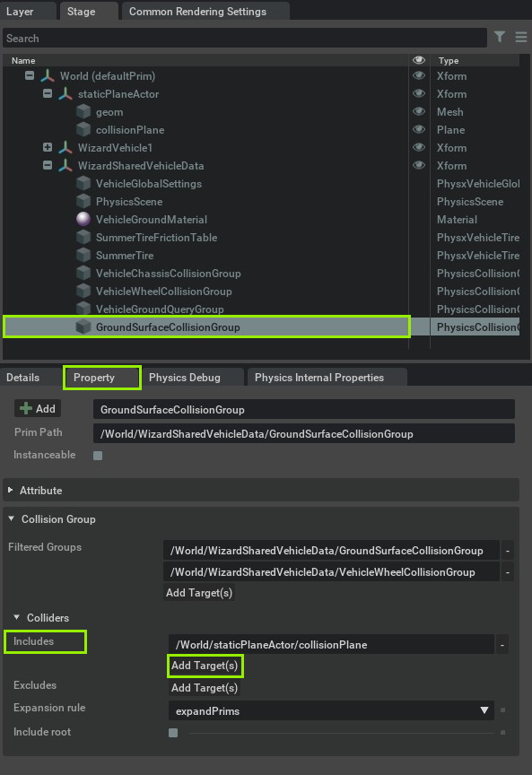Enable the Instanceable checkbox
The width and height of the screenshot is (532, 775).
tap(98, 455)
